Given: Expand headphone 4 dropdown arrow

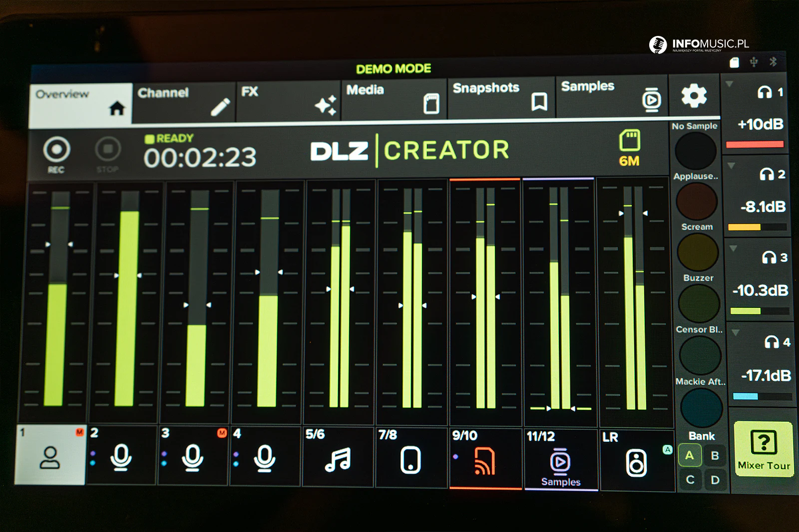Looking at the screenshot, I should tap(735, 332).
